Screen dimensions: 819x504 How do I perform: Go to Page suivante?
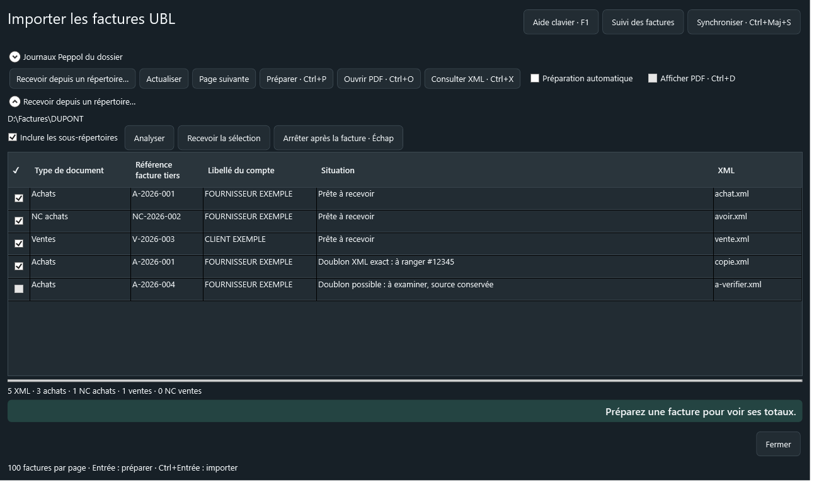click(x=224, y=79)
